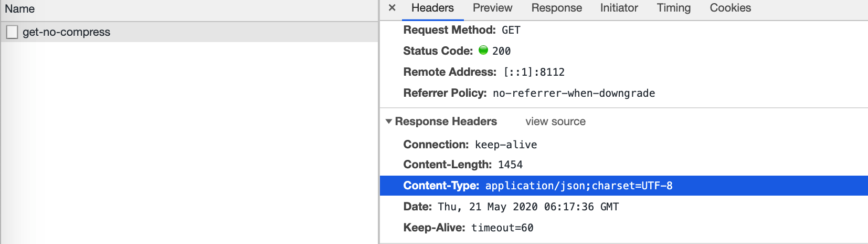Viewport: 868px width, 244px height.
Task: Click the Remote Address value
Action: (x=534, y=72)
